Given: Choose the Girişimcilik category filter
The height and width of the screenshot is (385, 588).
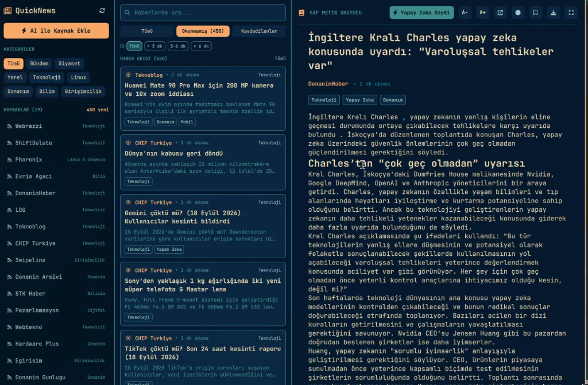Looking at the screenshot, I should point(83,91).
